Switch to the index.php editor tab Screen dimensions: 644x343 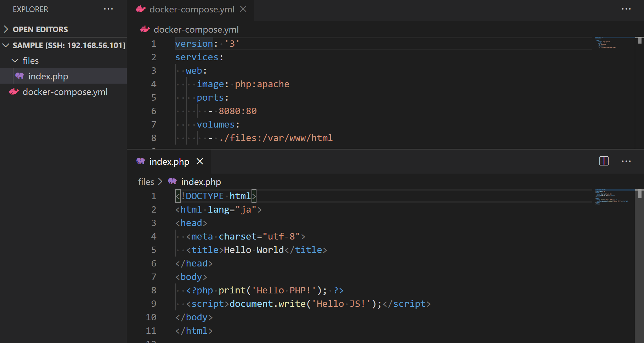pyautogui.click(x=169, y=161)
